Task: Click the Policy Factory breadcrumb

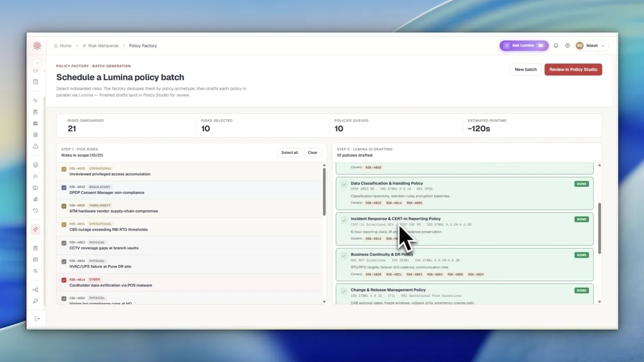Action: [143, 46]
